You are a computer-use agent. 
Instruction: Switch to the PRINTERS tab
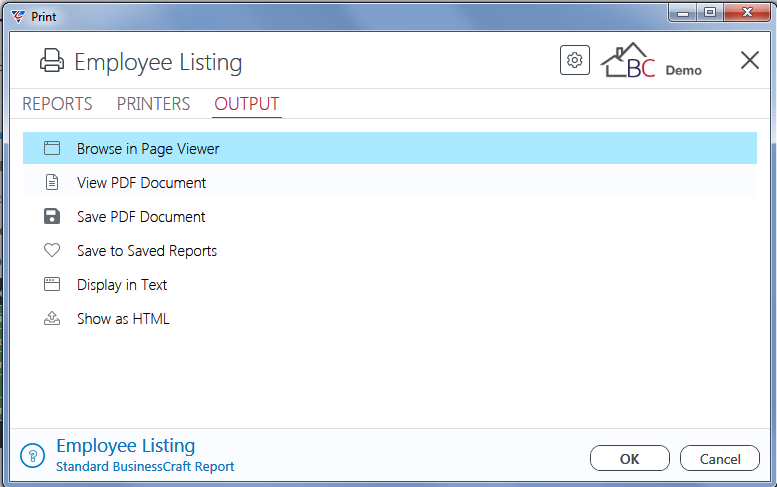pos(154,104)
